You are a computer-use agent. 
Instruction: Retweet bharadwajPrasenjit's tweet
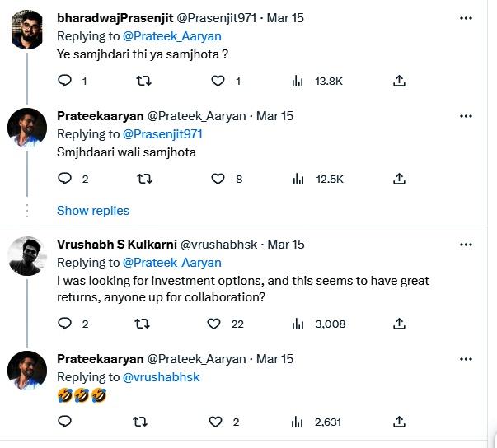(x=142, y=81)
